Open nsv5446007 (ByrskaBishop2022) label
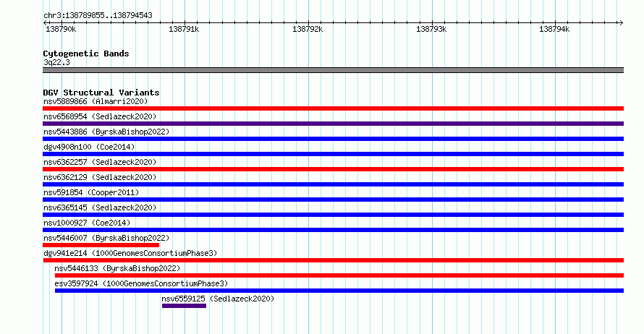This screenshot has width=644, height=334. point(106,238)
